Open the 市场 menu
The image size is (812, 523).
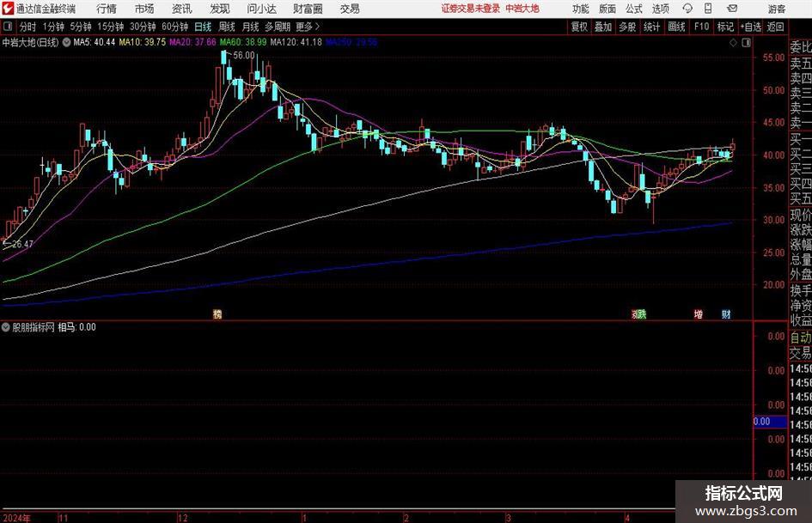(x=144, y=9)
